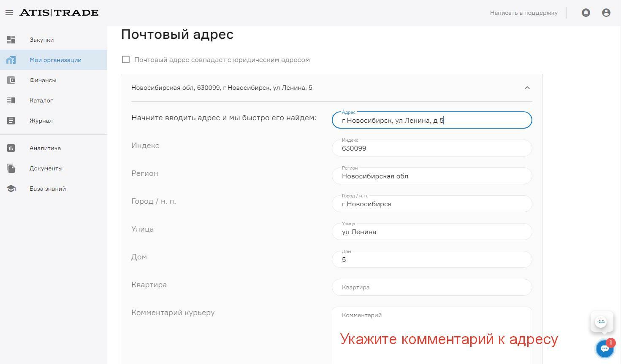
Task: Click 'Написать в поддержку' link
Action: 523,13
